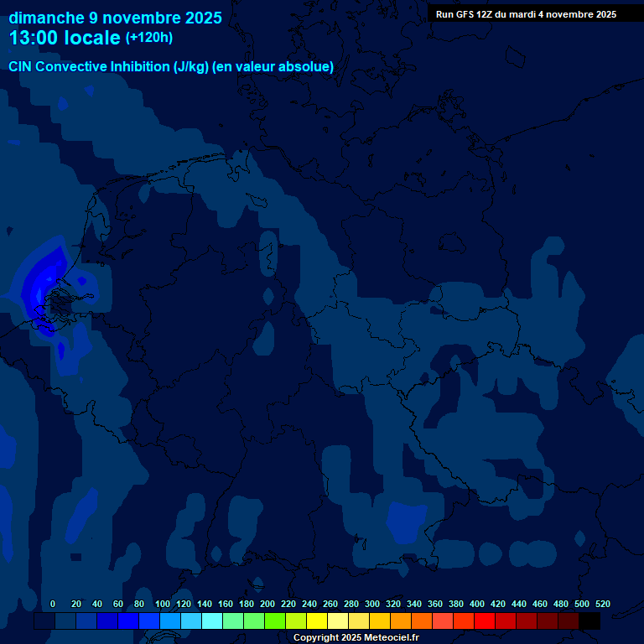Click the legend value '360'
Image resolution: width=644 pixels, height=644 pixels.
pyautogui.click(x=435, y=604)
